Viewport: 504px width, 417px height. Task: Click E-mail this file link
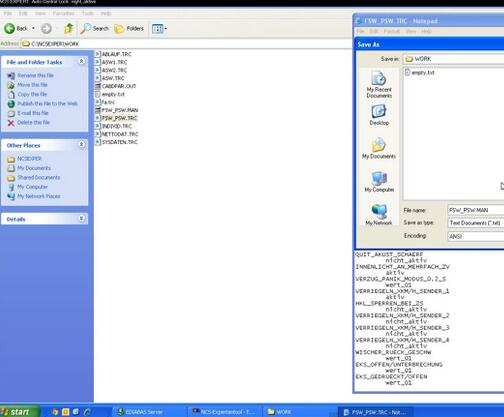coord(33,113)
